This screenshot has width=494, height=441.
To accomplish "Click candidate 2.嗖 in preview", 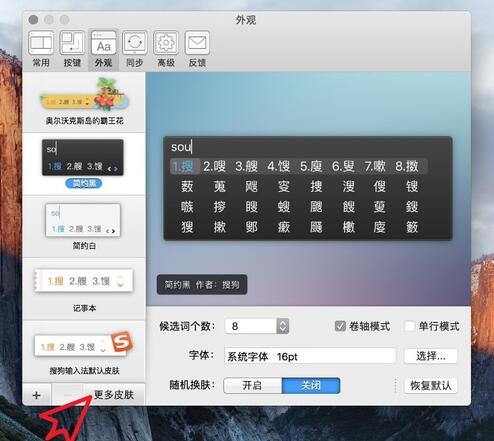I will coord(215,166).
